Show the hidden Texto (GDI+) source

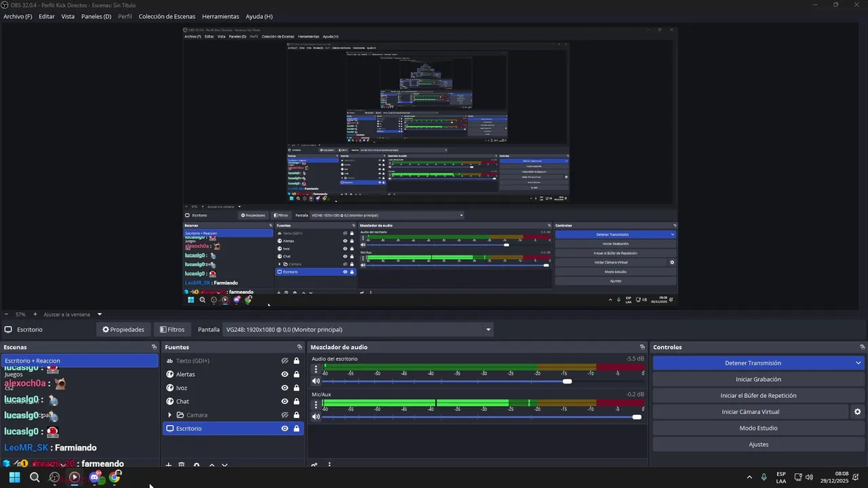click(285, 361)
